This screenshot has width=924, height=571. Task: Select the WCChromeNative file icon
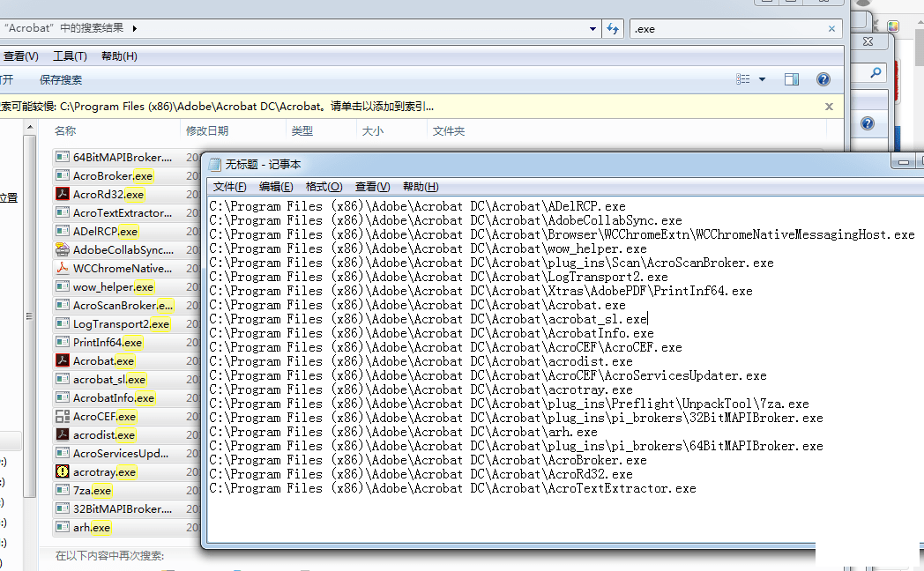click(x=63, y=269)
